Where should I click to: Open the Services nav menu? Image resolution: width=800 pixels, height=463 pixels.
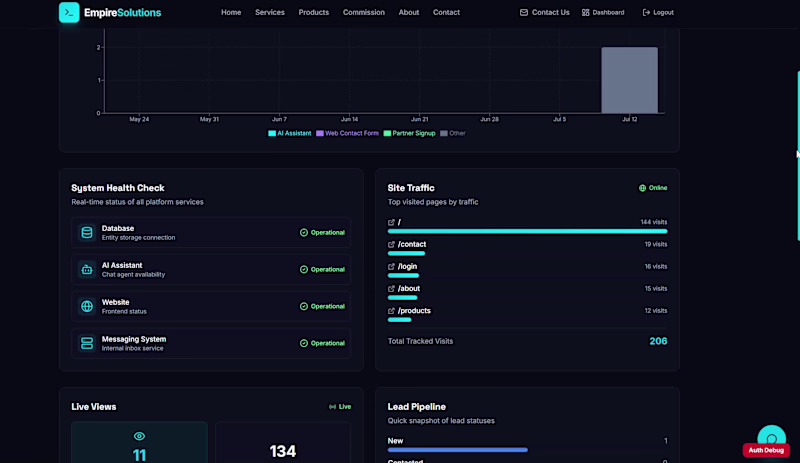click(270, 12)
